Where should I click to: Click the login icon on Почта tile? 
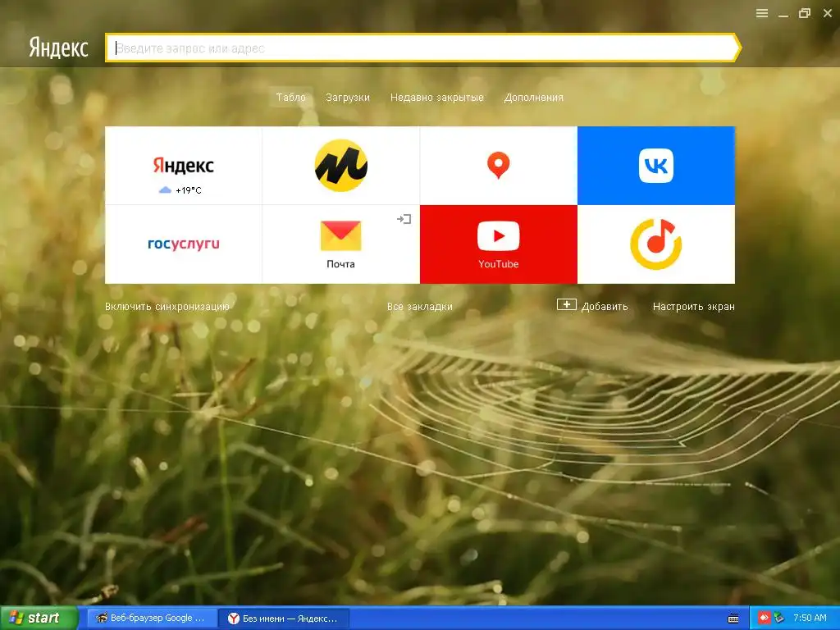[x=404, y=218]
